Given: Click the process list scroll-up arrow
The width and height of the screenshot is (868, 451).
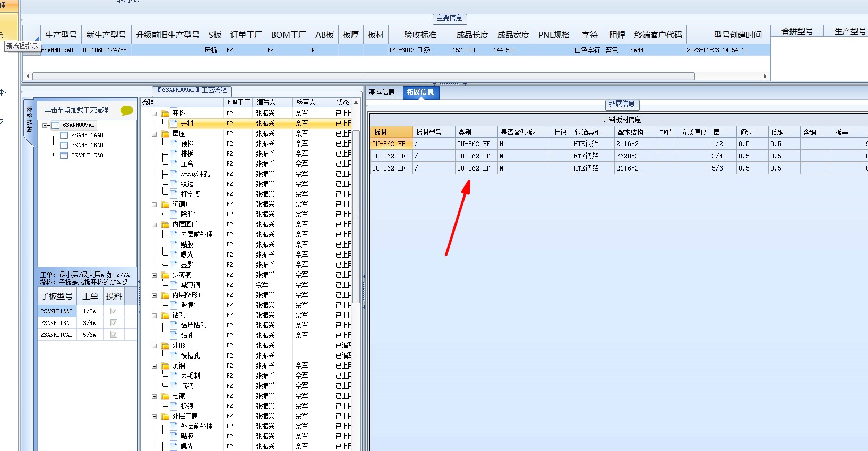Looking at the screenshot, I should (356, 102).
